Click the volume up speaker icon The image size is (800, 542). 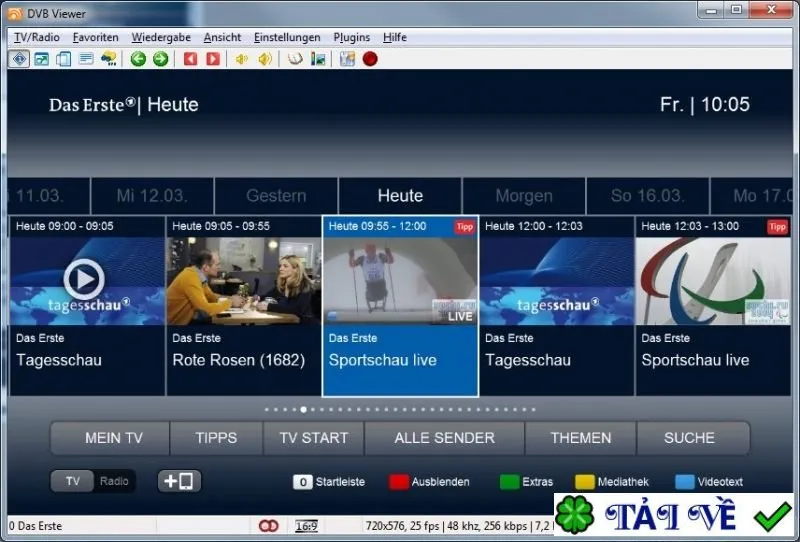(265, 59)
